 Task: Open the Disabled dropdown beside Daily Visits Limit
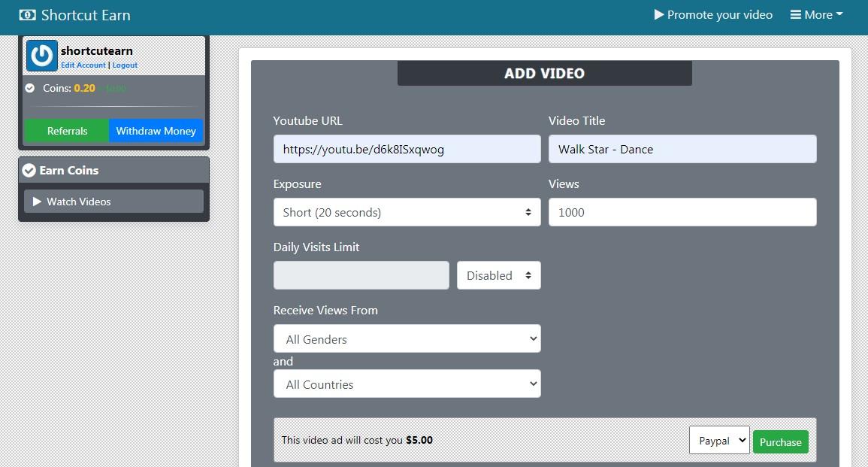coord(498,275)
